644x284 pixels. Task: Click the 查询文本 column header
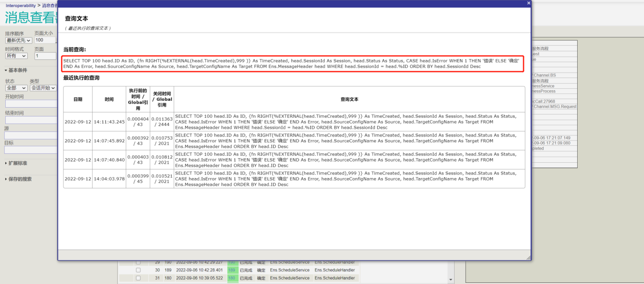349,100
